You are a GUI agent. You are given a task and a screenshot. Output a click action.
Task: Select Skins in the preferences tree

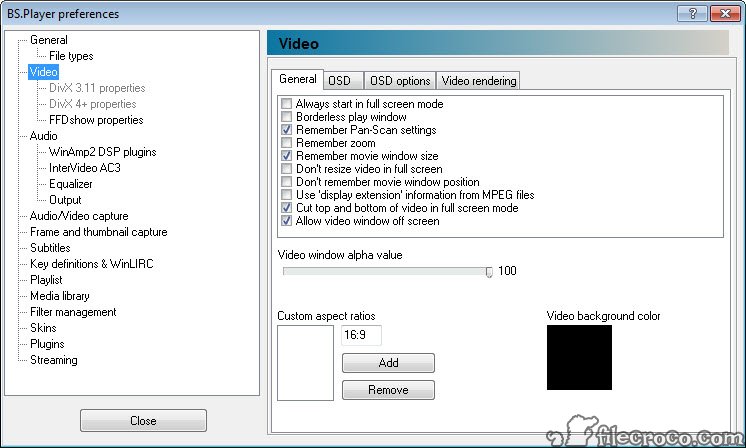pyautogui.click(x=43, y=328)
